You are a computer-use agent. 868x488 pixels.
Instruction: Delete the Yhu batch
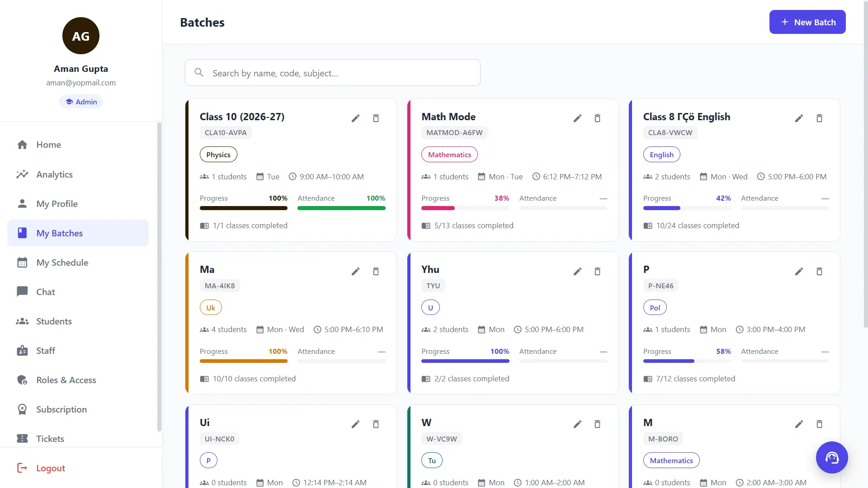point(597,272)
